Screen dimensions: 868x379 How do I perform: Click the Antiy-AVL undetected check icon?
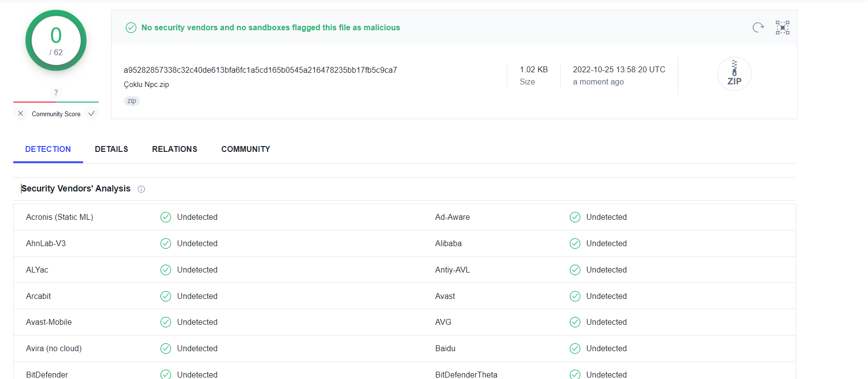575,270
